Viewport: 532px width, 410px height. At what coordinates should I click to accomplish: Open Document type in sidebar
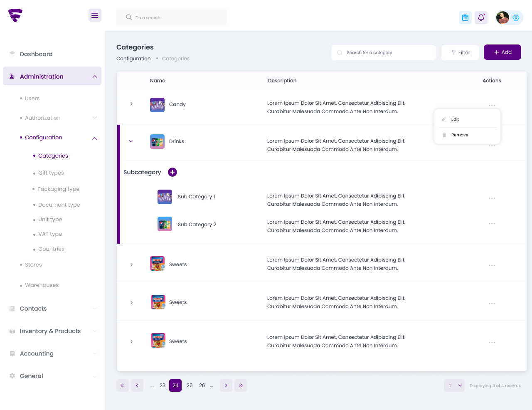point(59,205)
